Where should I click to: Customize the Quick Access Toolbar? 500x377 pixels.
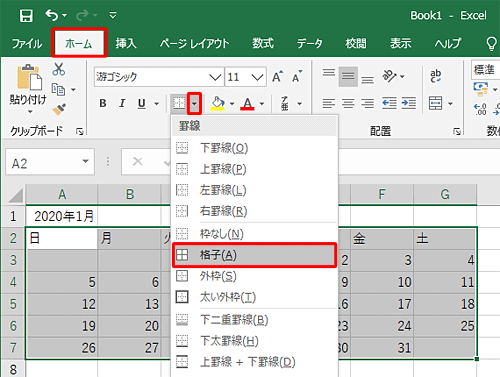click(x=113, y=15)
